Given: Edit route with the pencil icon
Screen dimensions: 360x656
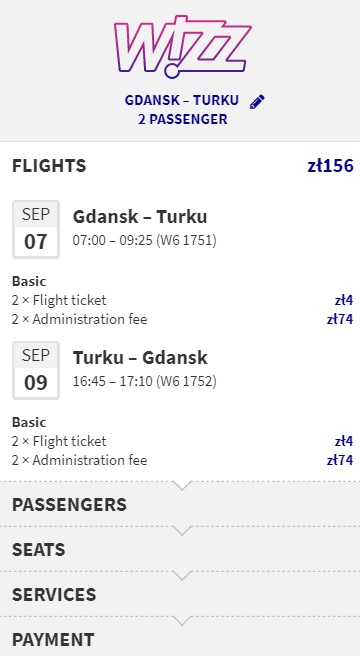Looking at the screenshot, I should tap(257, 102).
